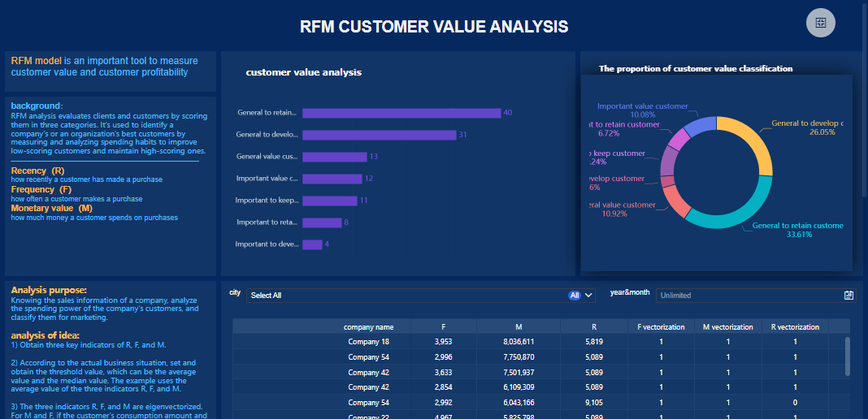Click the F vectorization column header
The image size is (868, 419).
pos(661,327)
